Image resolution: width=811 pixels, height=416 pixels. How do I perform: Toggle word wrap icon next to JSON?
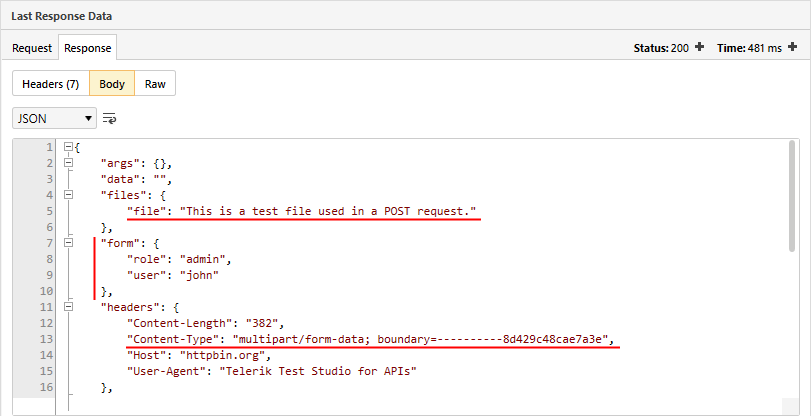(x=109, y=118)
